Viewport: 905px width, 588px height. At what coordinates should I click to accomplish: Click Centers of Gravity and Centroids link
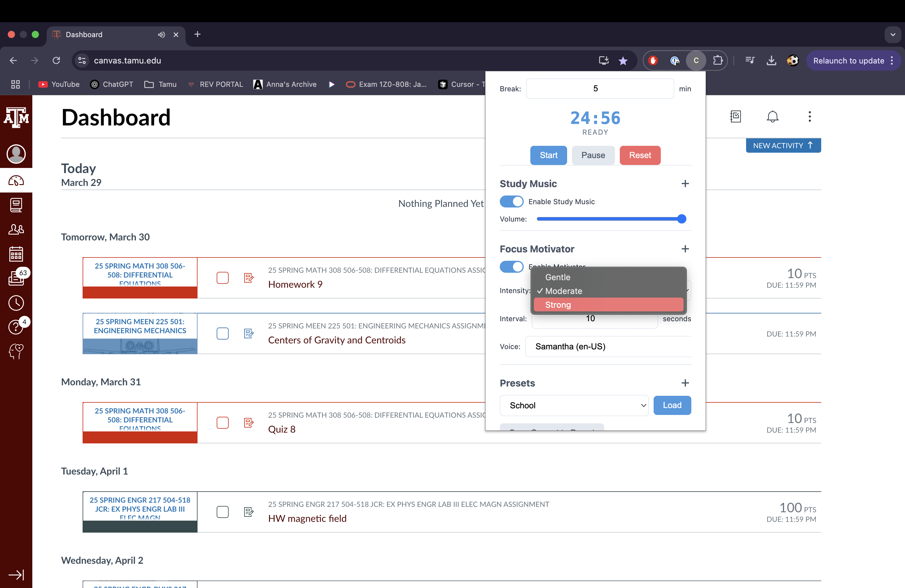[336, 340]
